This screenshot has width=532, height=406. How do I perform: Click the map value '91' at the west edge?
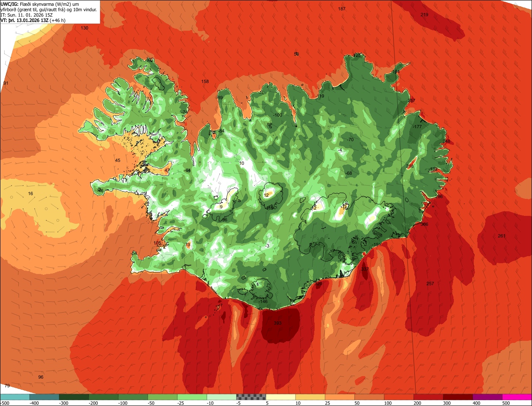[x=6, y=83]
